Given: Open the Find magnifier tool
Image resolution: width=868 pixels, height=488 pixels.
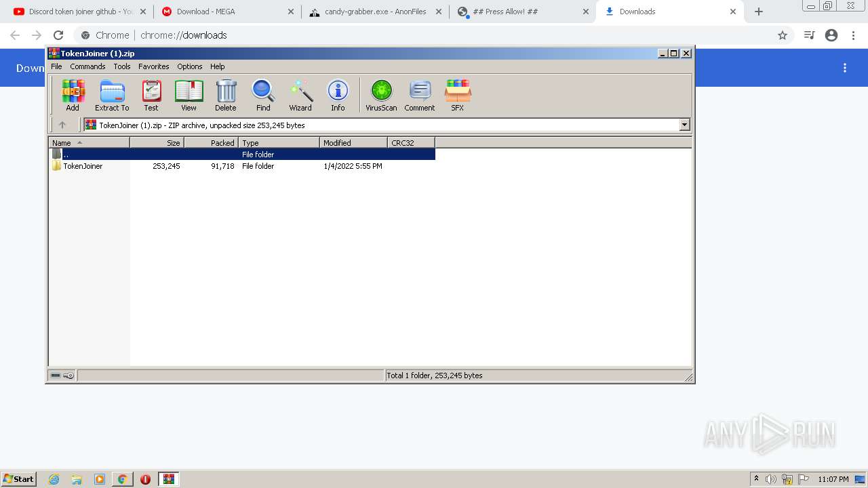Looking at the screenshot, I should click(263, 95).
